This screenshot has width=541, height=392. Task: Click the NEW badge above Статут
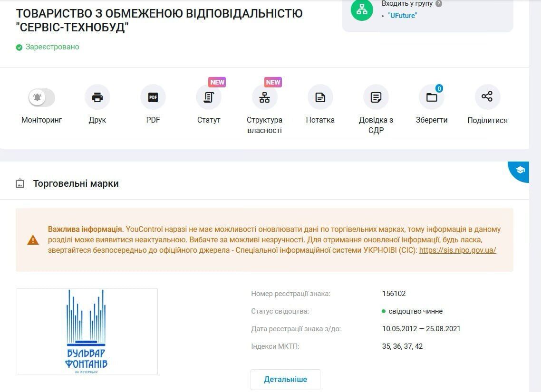[x=217, y=82]
